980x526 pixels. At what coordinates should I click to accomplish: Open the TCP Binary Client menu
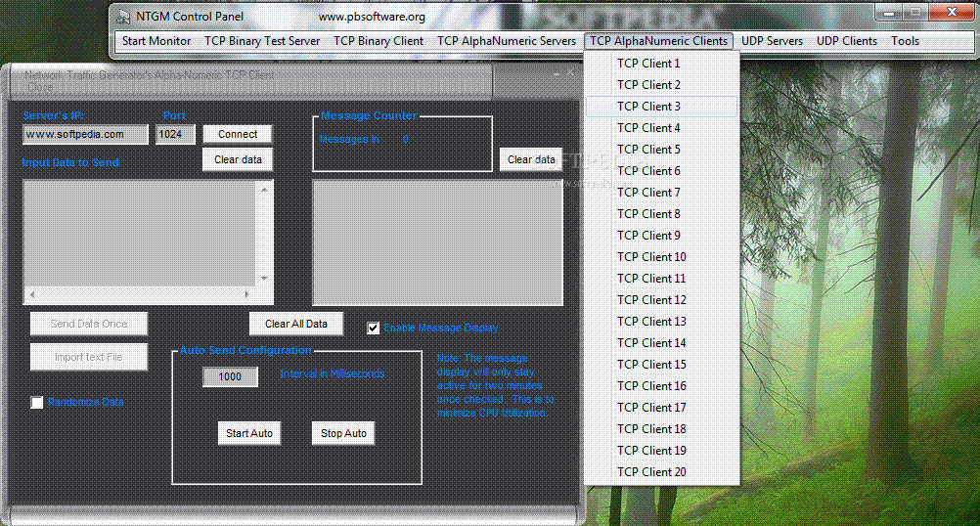[379, 41]
